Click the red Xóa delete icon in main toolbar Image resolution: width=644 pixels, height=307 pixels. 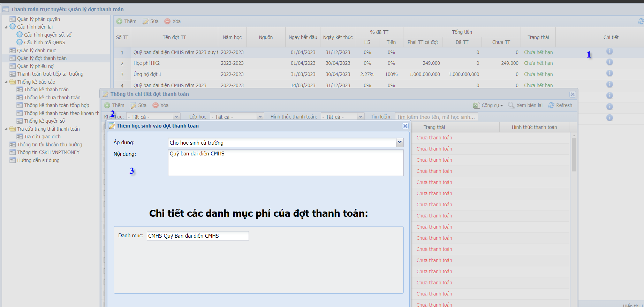[x=167, y=21]
